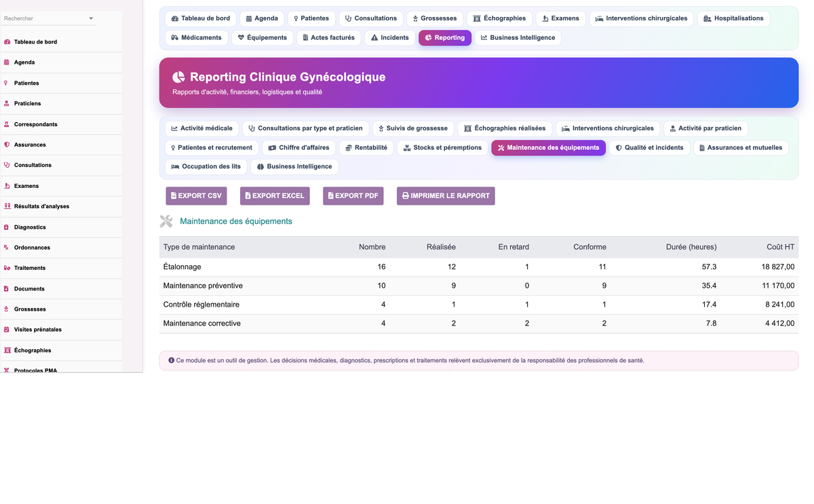This screenshot has height=504, width=814.
Task: Click the wrench tools icon beside section title
Action: 166,221
